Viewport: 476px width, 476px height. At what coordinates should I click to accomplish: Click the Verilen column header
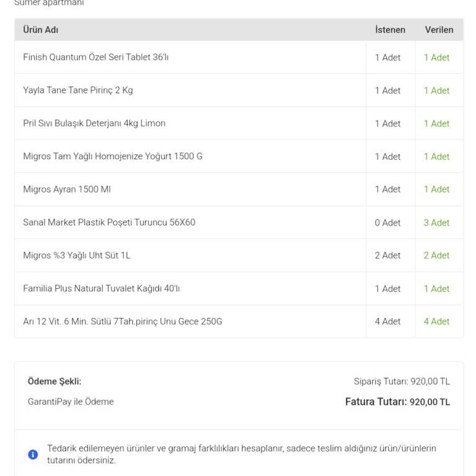[439, 30]
